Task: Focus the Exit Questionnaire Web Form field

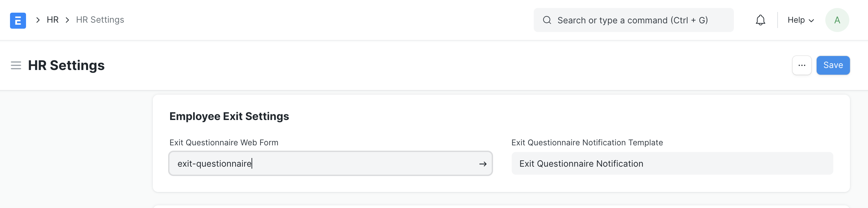Action: tap(324, 164)
